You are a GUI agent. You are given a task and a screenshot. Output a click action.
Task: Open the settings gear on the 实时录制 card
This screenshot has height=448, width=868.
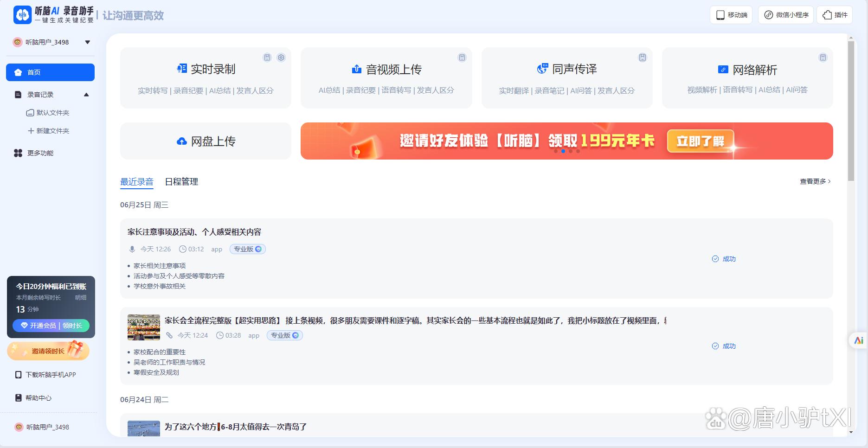(x=281, y=58)
